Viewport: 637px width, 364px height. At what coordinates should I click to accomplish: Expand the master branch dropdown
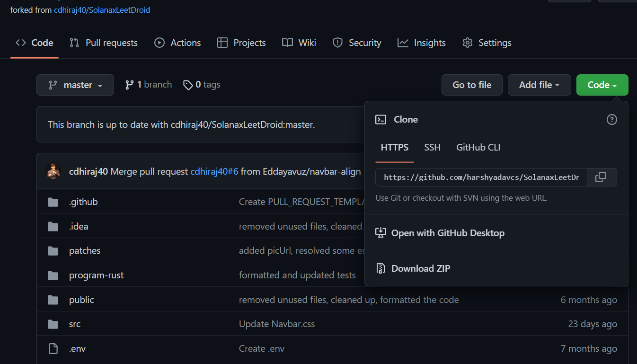[x=75, y=85]
